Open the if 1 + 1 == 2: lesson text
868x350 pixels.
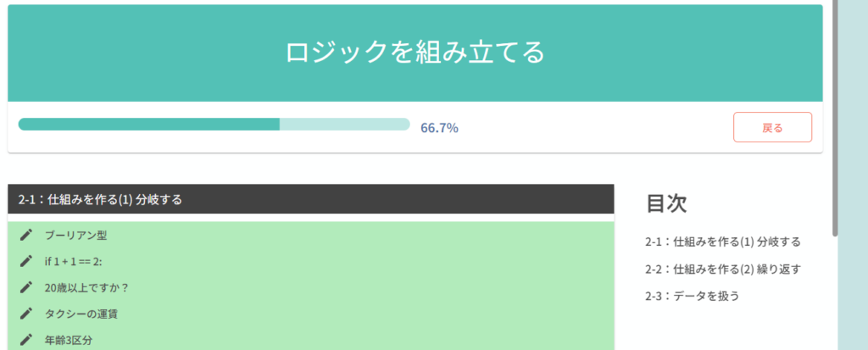pos(74,261)
